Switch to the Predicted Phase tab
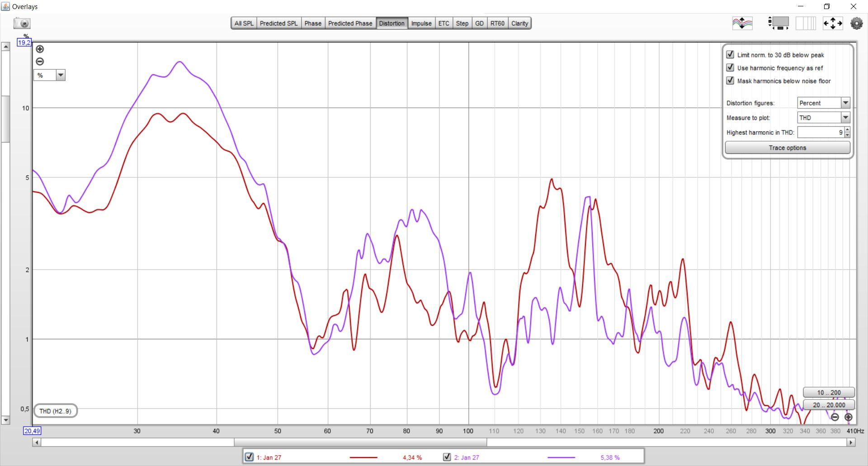The image size is (868, 466). pyautogui.click(x=350, y=24)
